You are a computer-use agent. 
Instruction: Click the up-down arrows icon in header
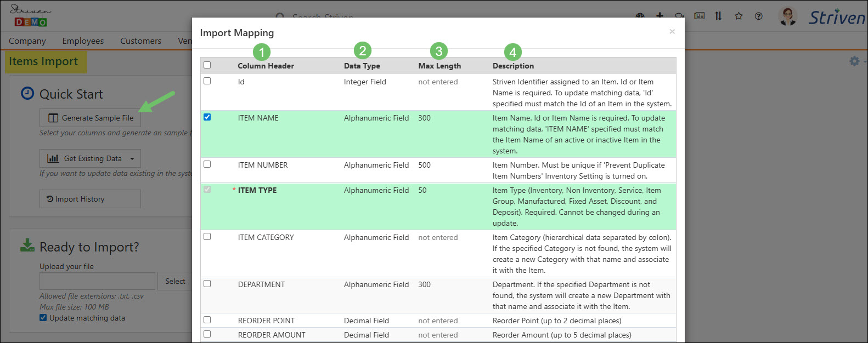pos(718,16)
